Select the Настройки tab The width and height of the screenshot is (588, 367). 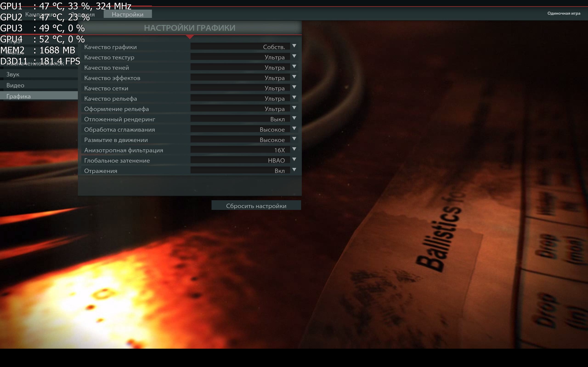click(127, 14)
